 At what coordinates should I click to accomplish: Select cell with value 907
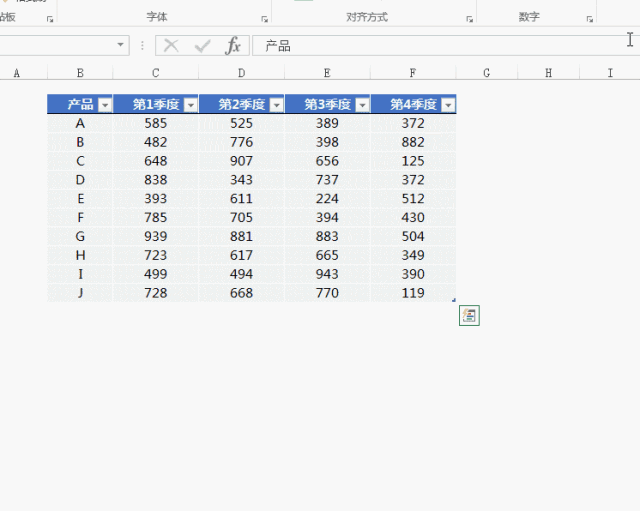click(242, 161)
